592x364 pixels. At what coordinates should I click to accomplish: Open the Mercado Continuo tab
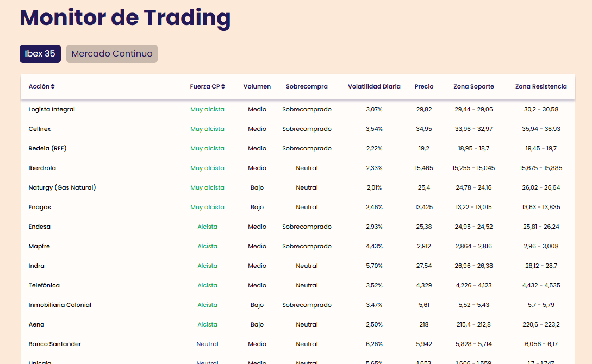click(112, 54)
